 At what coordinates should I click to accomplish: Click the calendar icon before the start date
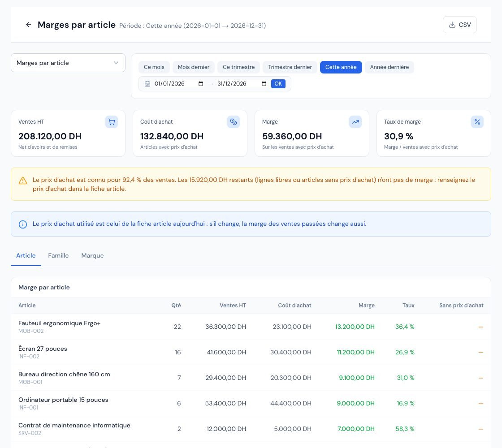(x=147, y=84)
